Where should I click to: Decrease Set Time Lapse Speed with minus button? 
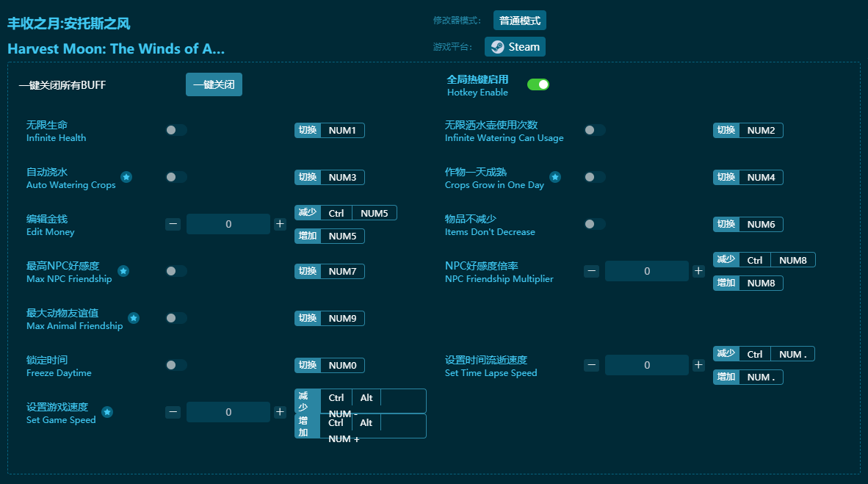pos(591,365)
